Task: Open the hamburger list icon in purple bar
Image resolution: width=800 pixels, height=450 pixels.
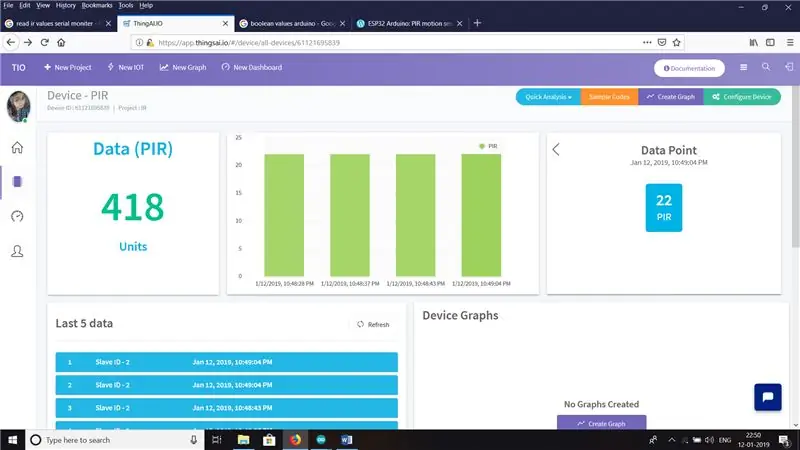Action: tap(743, 67)
